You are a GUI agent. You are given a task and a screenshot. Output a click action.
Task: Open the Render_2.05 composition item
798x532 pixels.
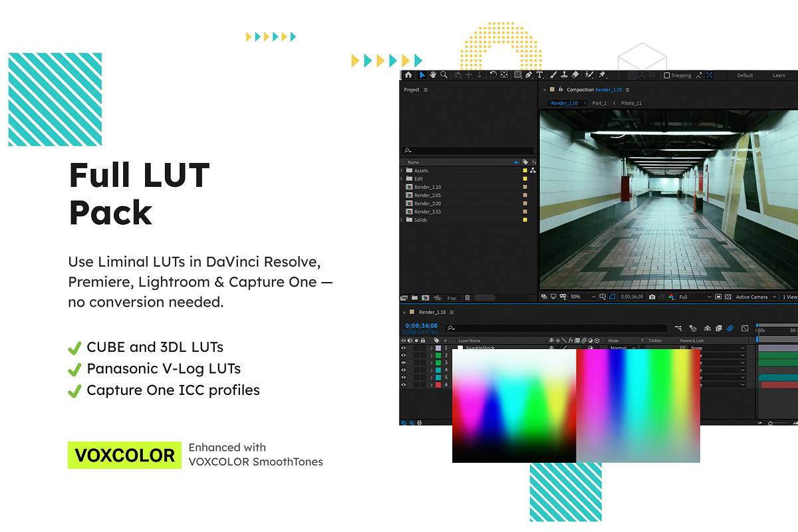(427, 196)
